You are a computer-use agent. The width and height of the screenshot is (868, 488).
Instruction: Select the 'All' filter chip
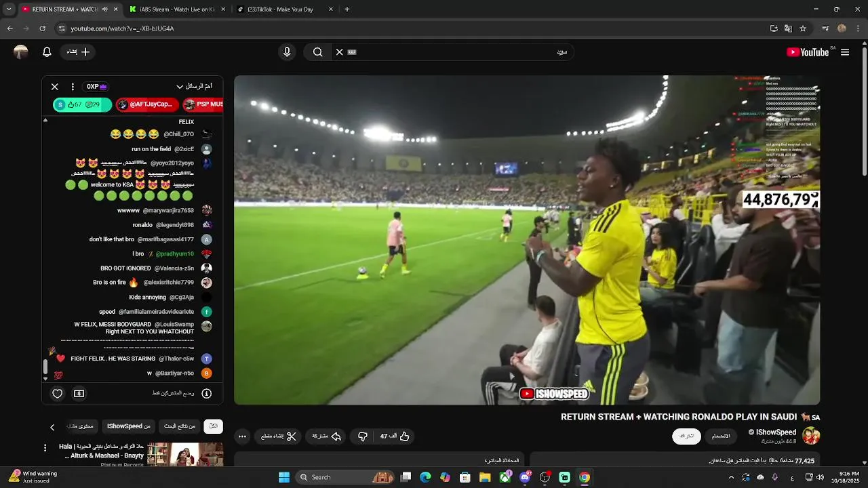click(214, 426)
